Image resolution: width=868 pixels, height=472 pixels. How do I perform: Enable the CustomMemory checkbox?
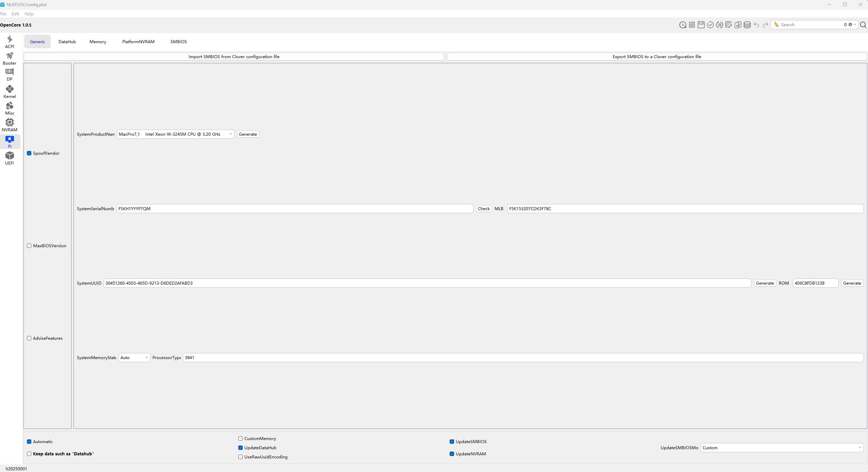(x=240, y=439)
